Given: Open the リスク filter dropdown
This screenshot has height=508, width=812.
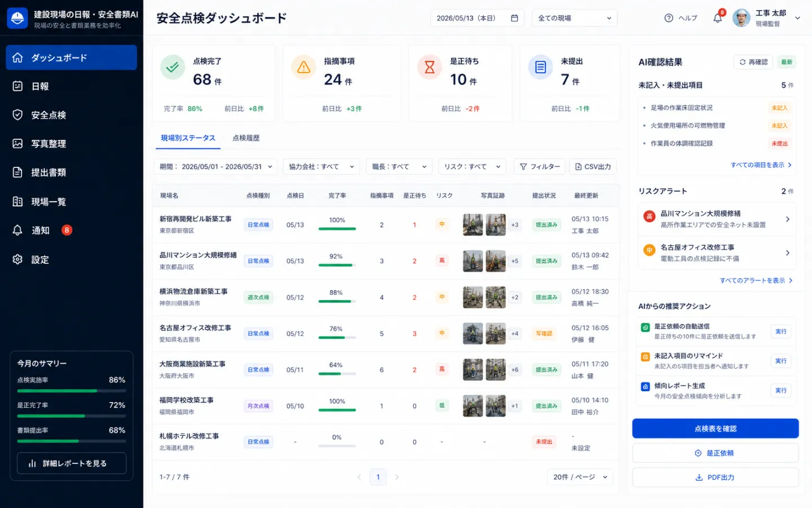Looking at the screenshot, I should click(472, 167).
